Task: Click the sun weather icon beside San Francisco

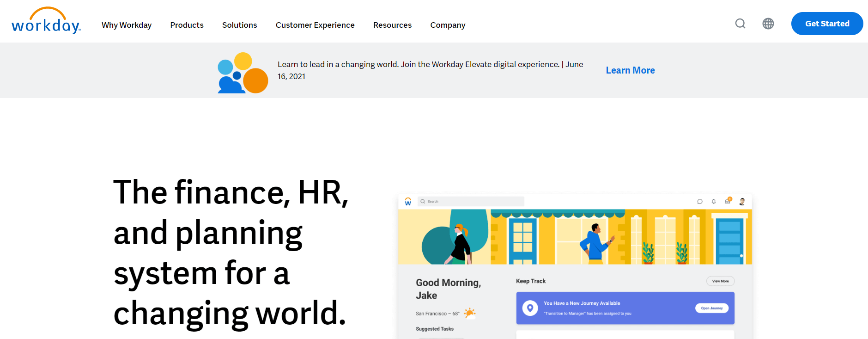Action: coord(470,313)
